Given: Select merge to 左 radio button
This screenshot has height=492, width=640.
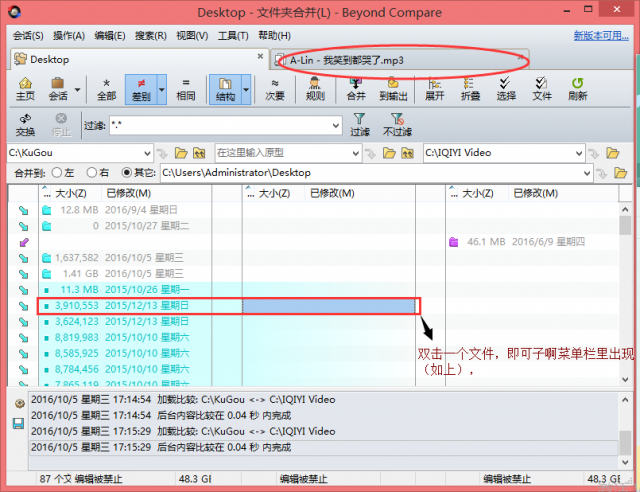Looking at the screenshot, I should click(x=57, y=173).
